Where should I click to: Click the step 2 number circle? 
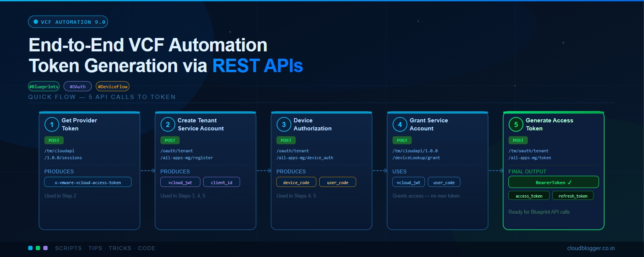(168, 124)
